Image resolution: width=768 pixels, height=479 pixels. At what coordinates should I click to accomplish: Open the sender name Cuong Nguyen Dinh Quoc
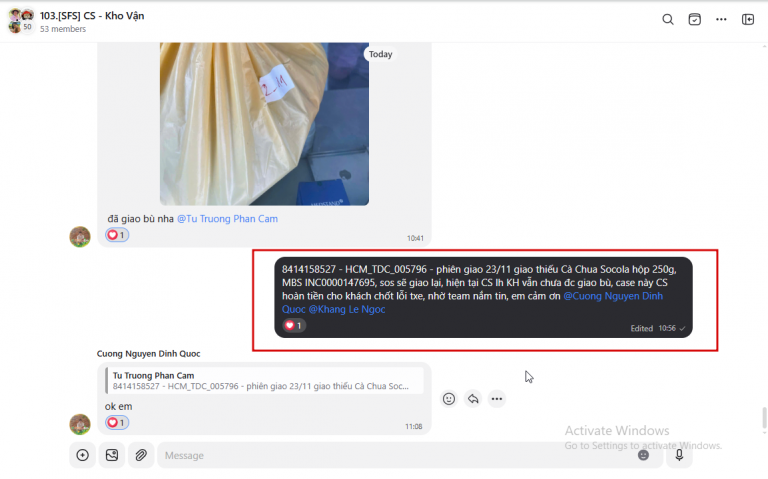click(148, 354)
